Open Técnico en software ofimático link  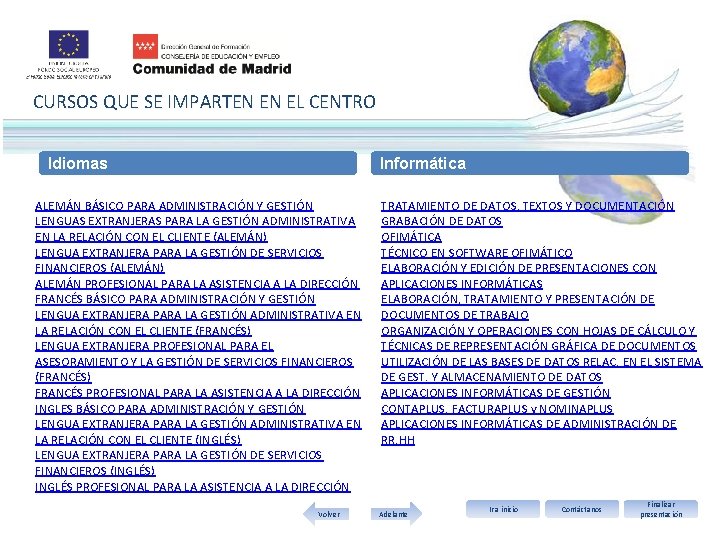click(477, 253)
